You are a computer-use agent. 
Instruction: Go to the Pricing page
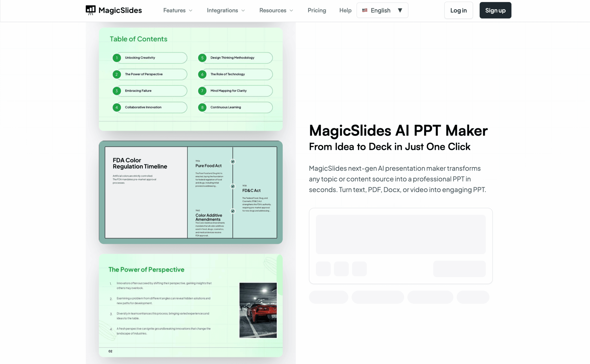317,10
